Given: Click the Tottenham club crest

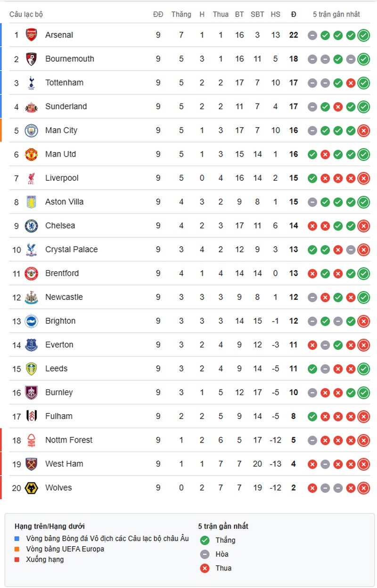Looking at the screenshot, I should coord(32,82).
